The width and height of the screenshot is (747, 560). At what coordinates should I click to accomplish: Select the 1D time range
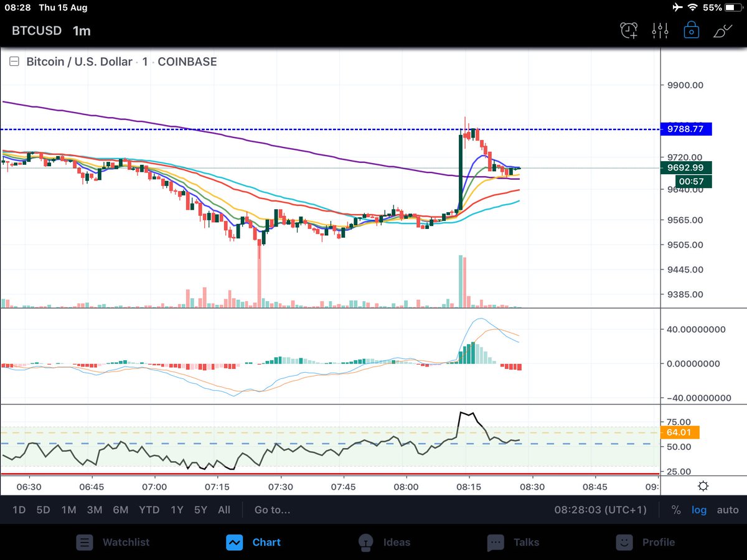(19, 510)
